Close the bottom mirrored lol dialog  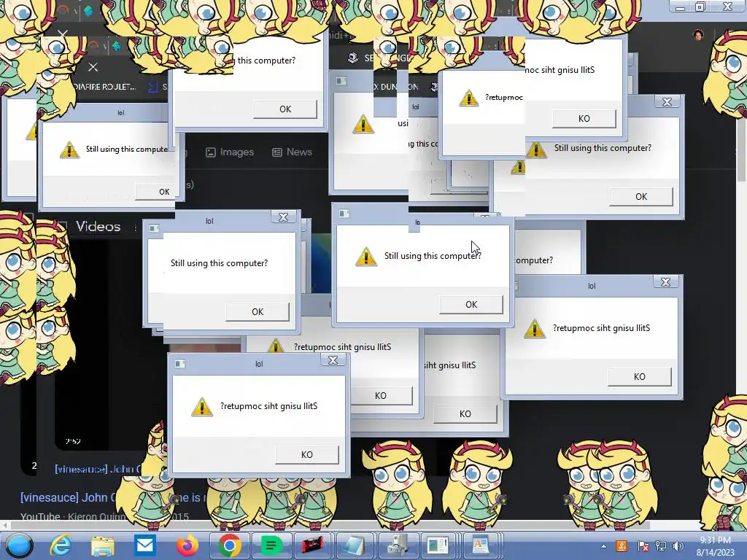(333, 360)
